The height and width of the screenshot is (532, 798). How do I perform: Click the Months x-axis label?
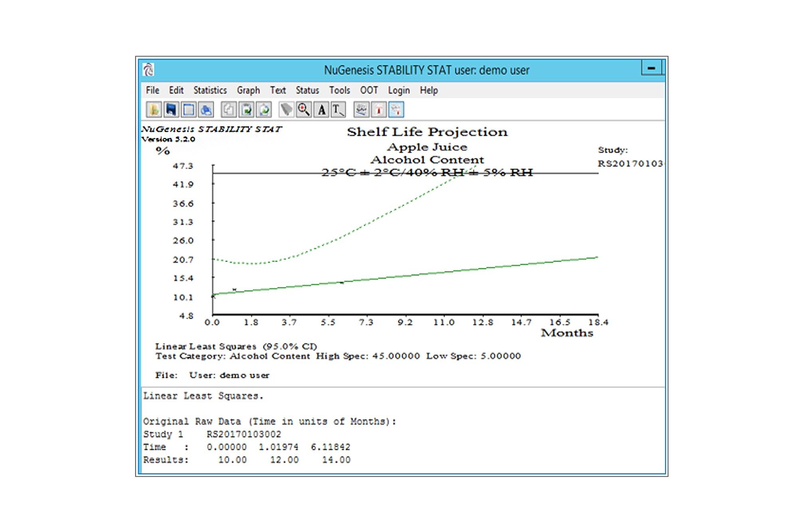[567, 333]
